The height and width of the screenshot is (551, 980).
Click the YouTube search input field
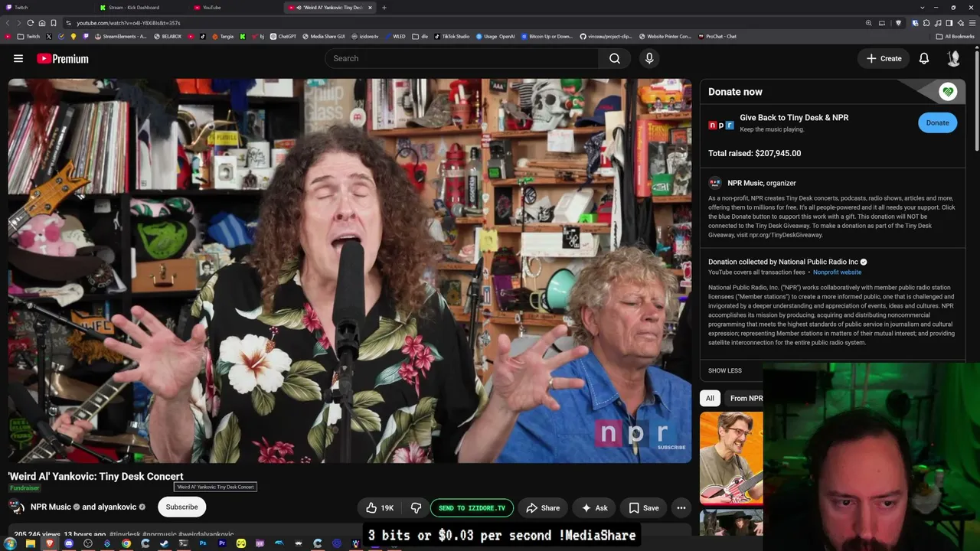click(462, 58)
